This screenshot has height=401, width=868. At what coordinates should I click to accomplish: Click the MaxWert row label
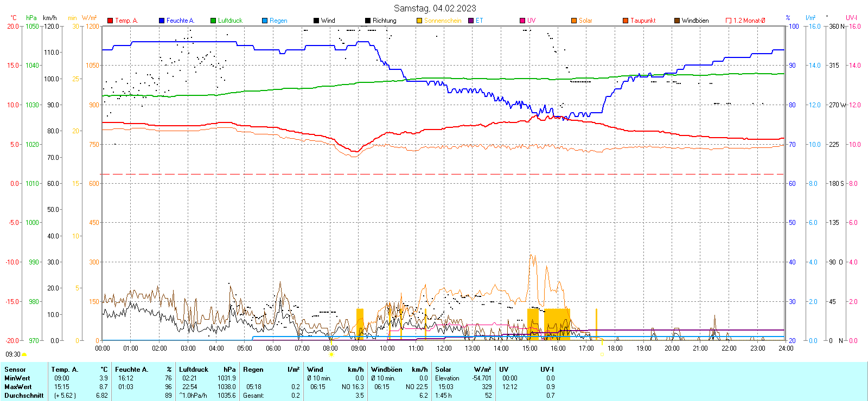click(18, 387)
